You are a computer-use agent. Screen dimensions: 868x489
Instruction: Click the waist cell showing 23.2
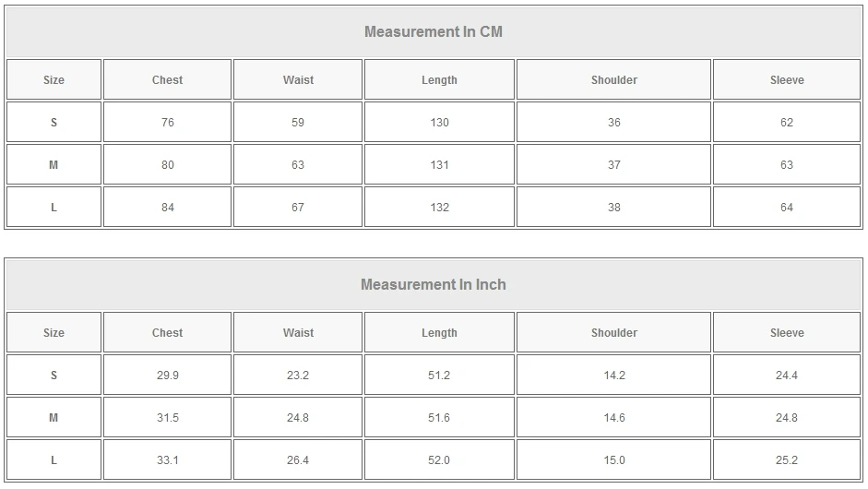(x=298, y=376)
